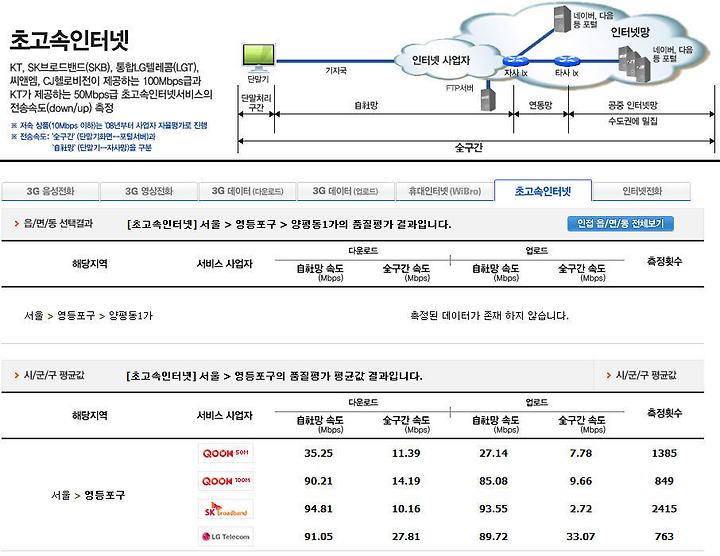Image resolution: width=720 pixels, height=556 pixels.
Task: Click the FTP서버 server icon
Action: [488, 99]
